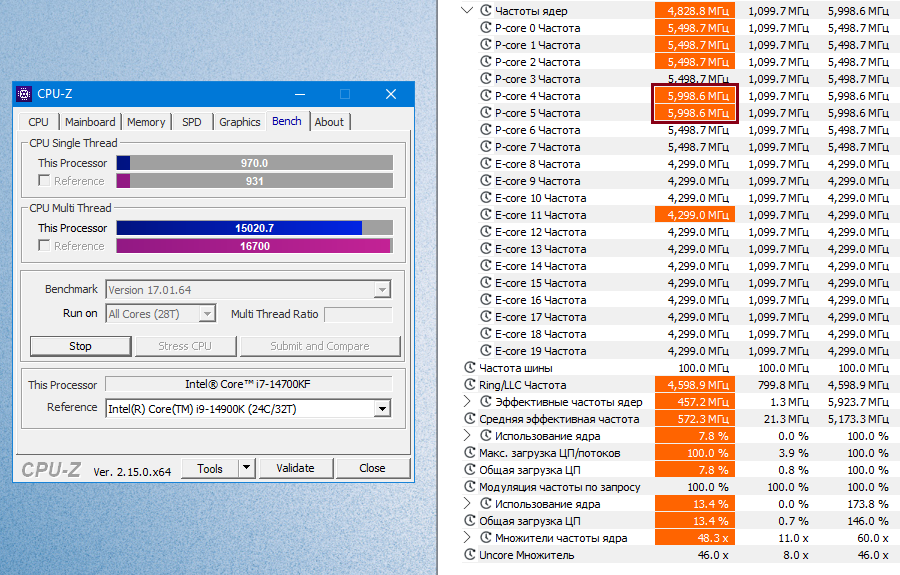This screenshot has height=575, width=900.
Task: Click clock icon of Ring/LLC Частота
Action: pyautogui.click(x=470, y=384)
